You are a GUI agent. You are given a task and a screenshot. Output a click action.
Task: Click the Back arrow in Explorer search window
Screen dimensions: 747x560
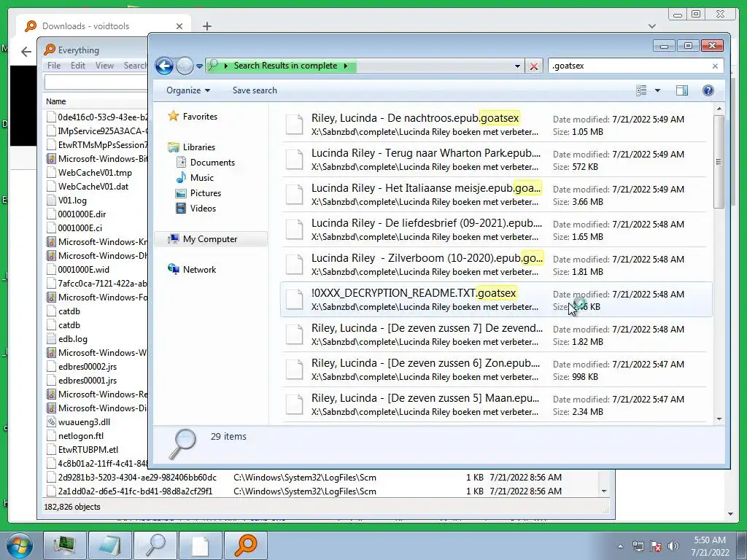(164, 66)
